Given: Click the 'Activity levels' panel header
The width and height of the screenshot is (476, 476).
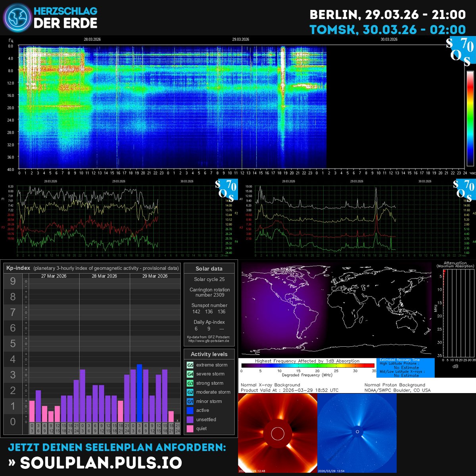Looking at the screenshot, I should point(209,354).
